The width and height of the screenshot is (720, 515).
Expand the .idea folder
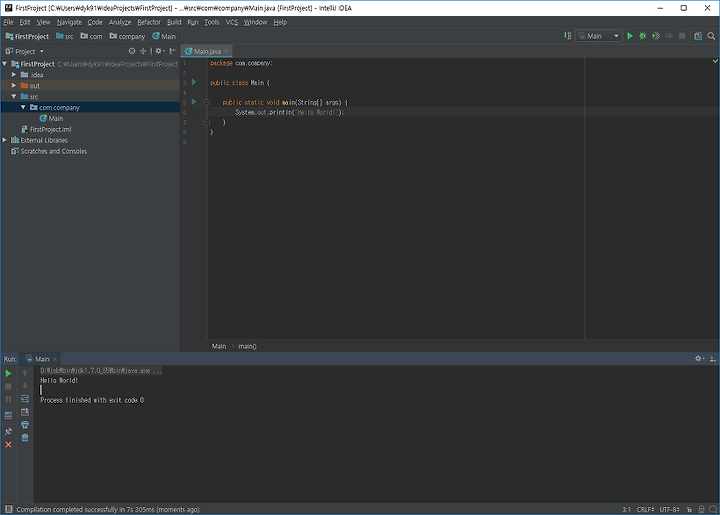pyautogui.click(x=14, y=74)
